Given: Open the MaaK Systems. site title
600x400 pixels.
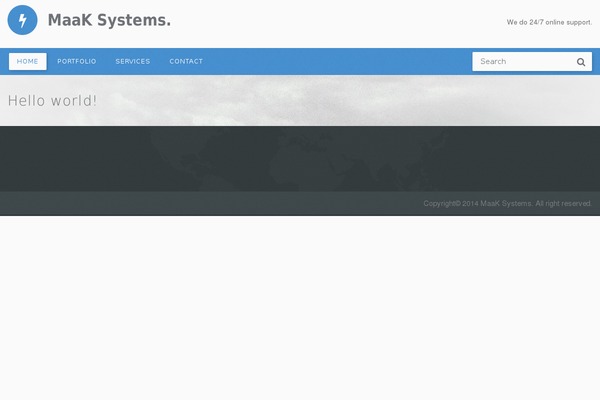Looking at the screenshot, I should click(x=109, y=20).
